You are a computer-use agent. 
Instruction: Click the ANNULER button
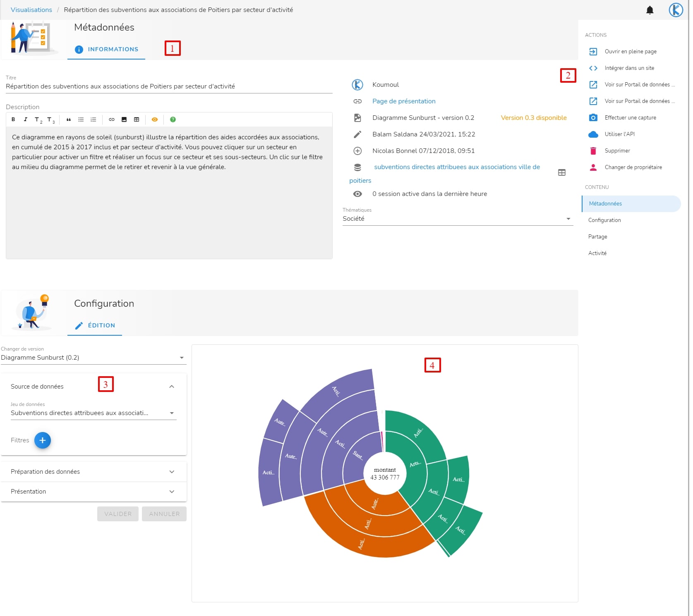(x=164, y=514)
